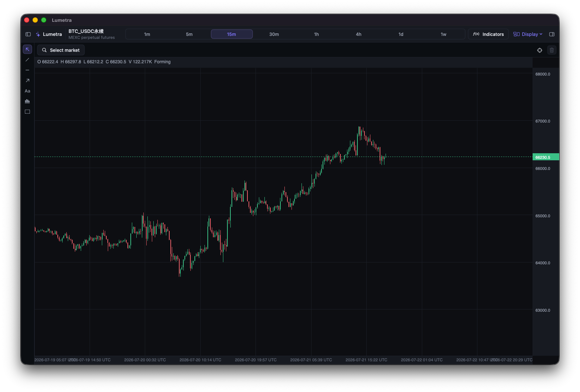Click the Forming candle status text
The width and height of the screenshot is (580, 392).
point(162,62)
